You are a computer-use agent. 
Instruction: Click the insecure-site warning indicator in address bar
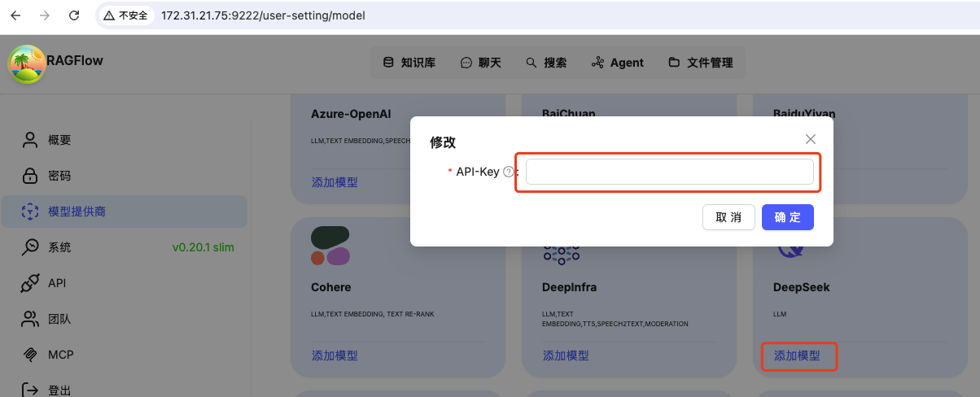pos(125,15)
